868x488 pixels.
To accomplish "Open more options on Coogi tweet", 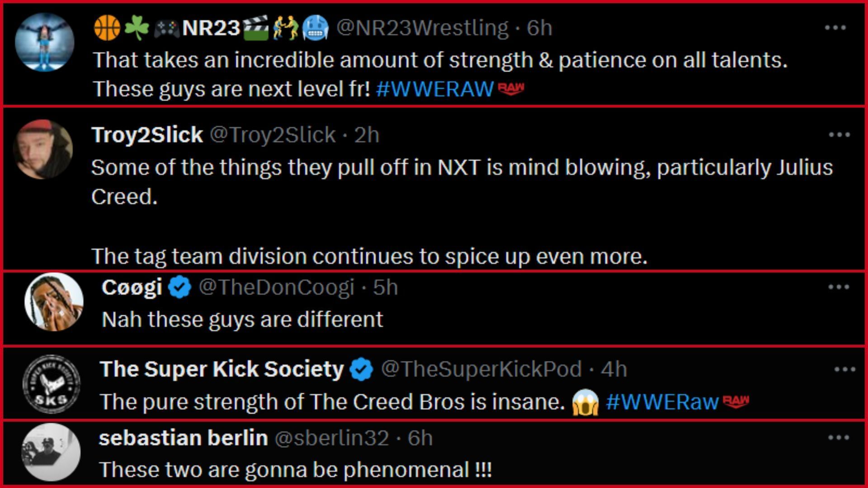I will 839,287.
